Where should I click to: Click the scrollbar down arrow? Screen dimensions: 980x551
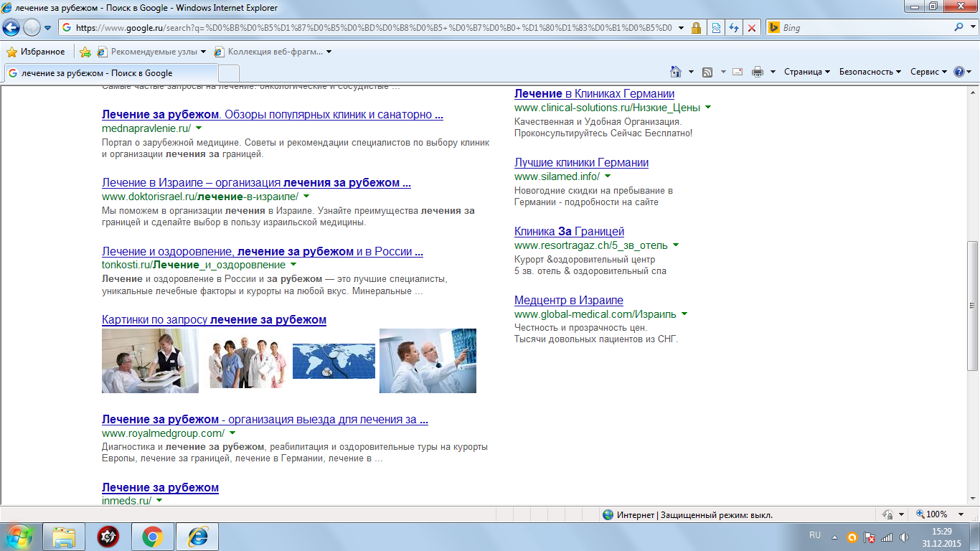pos(973,500)
